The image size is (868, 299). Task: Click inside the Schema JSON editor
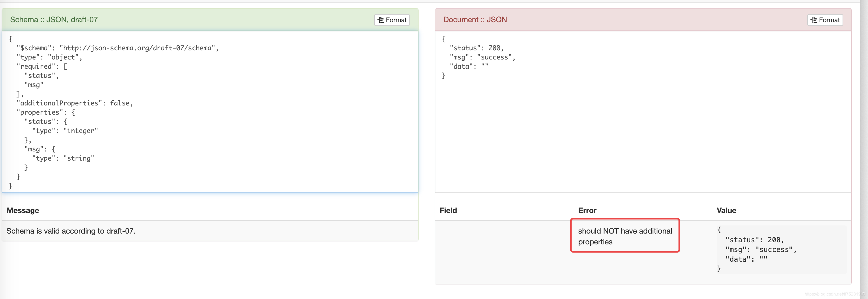pos(210,112)
